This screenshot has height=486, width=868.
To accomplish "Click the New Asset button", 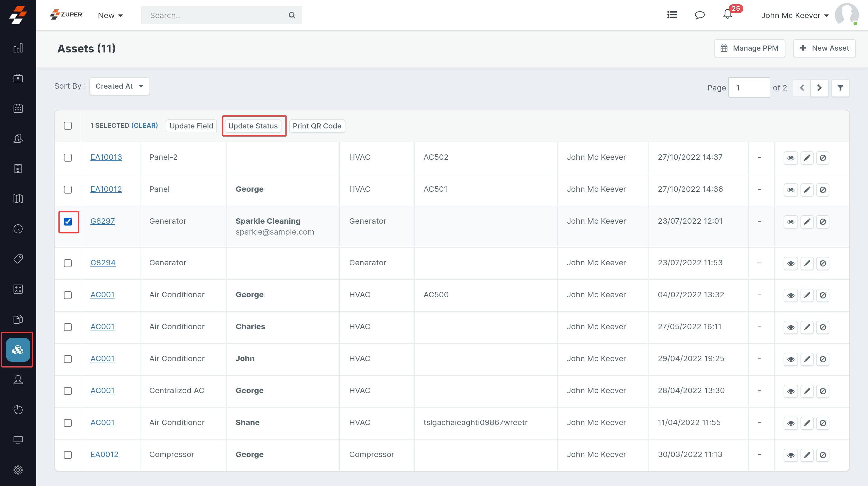I will pyautogui.click(x=824, y=48).
